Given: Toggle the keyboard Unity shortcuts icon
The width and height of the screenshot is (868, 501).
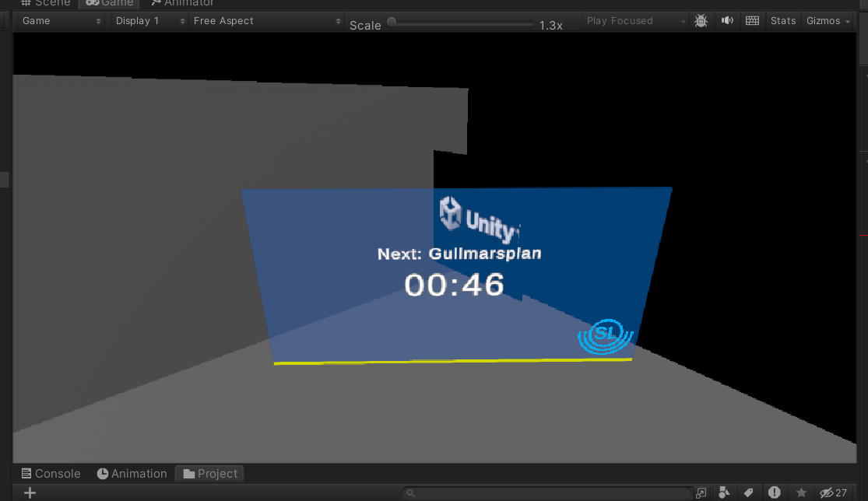Looking at the screenshot, I should 752,21.
